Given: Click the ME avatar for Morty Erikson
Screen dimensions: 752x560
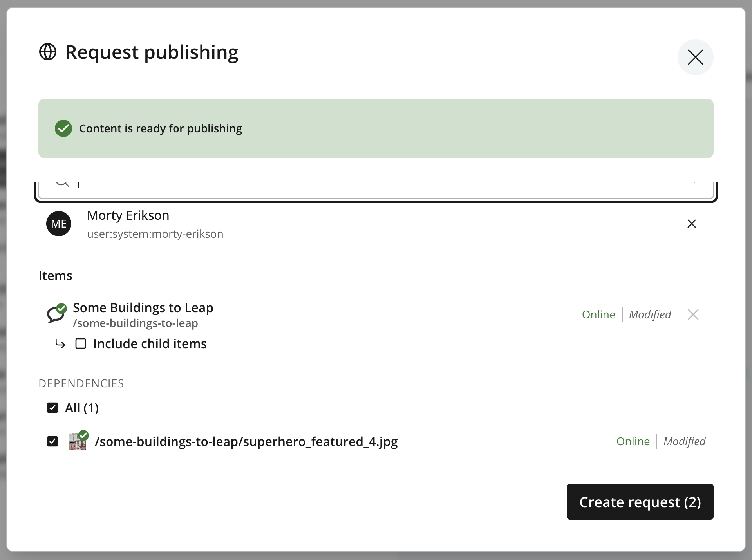Looking at the screenshot, I should (59, 224).
